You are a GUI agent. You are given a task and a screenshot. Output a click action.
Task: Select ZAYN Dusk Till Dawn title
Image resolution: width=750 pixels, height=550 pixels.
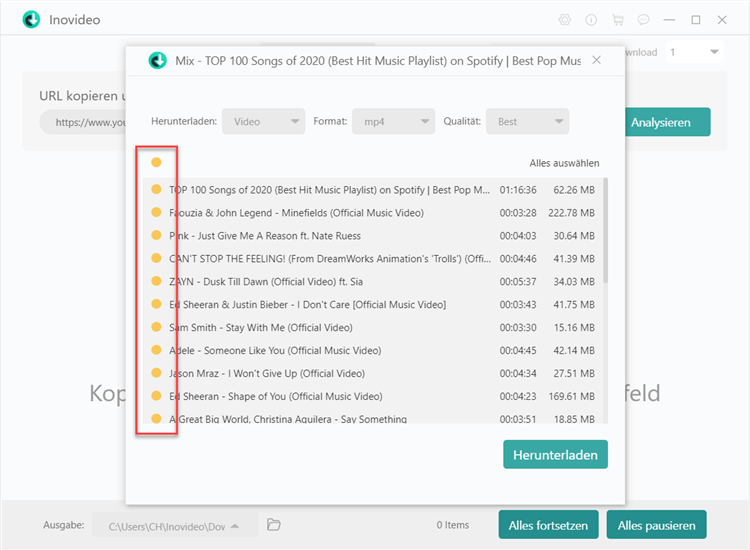pos(266,282)
